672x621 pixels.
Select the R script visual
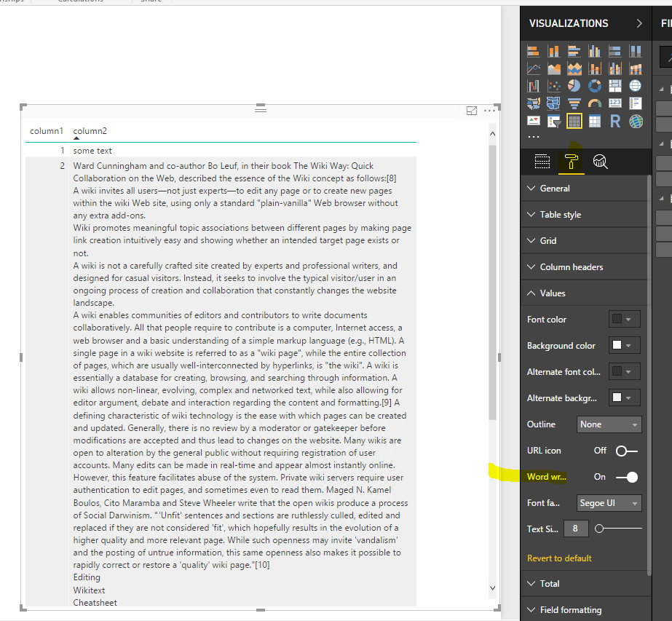pyautogui.click(x=615, y=122)
